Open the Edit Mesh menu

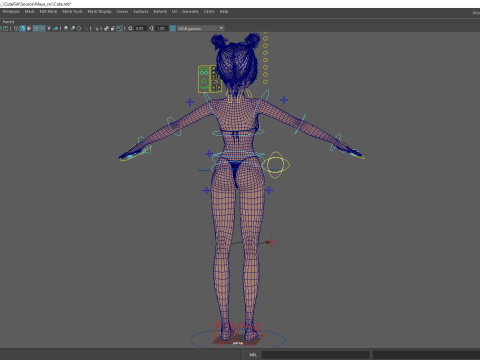(x=48, y=11)
